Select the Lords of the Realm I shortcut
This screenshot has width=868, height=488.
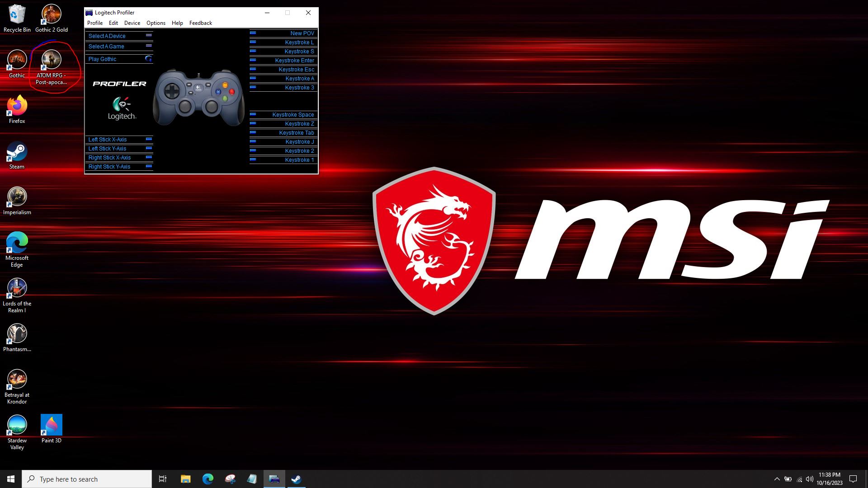click(17, 296)
